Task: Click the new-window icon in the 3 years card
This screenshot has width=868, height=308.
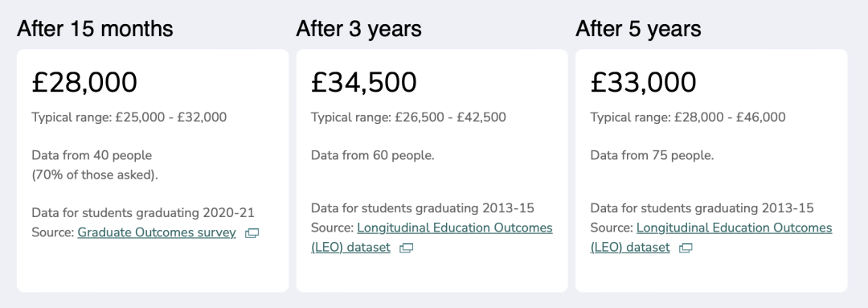Action: coord(407,248)
